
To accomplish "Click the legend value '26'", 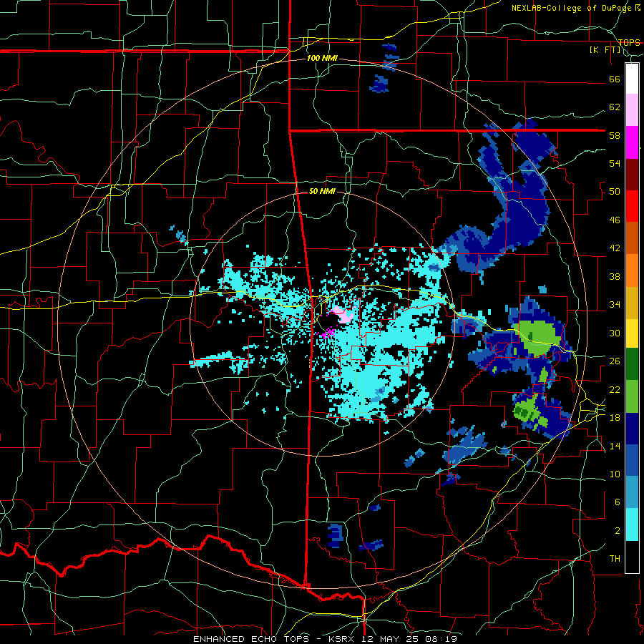I will [615, 361].
